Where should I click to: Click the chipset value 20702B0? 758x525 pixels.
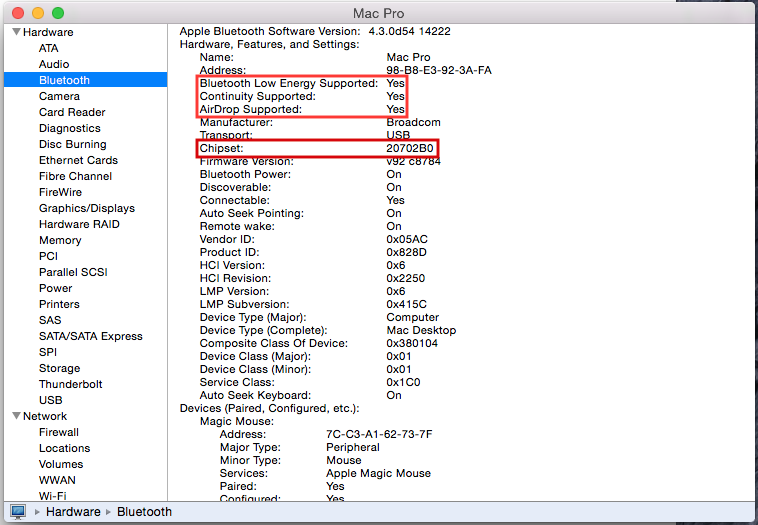point(410,148)
